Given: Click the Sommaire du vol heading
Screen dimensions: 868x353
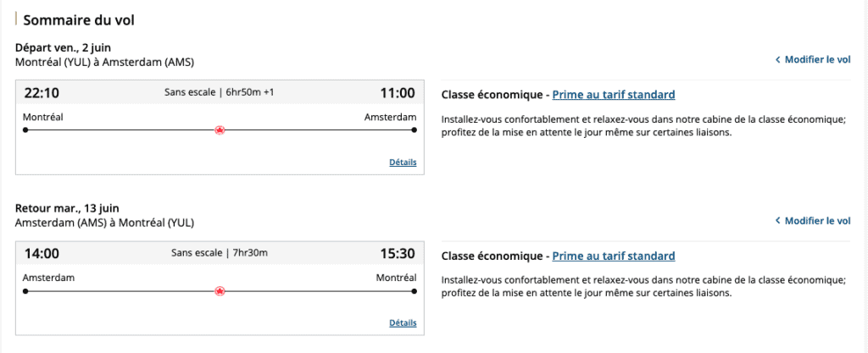Looking at the screenshot, I should pos(79,19).
